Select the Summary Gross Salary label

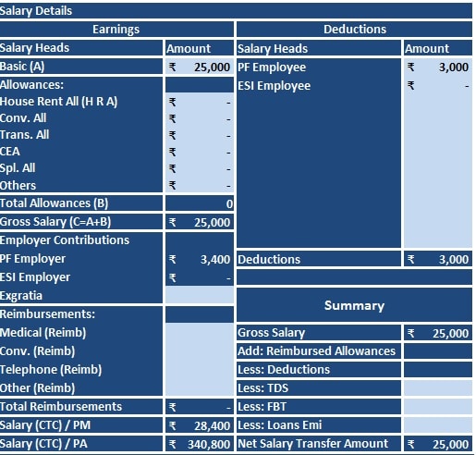click(x=319, y=333)
